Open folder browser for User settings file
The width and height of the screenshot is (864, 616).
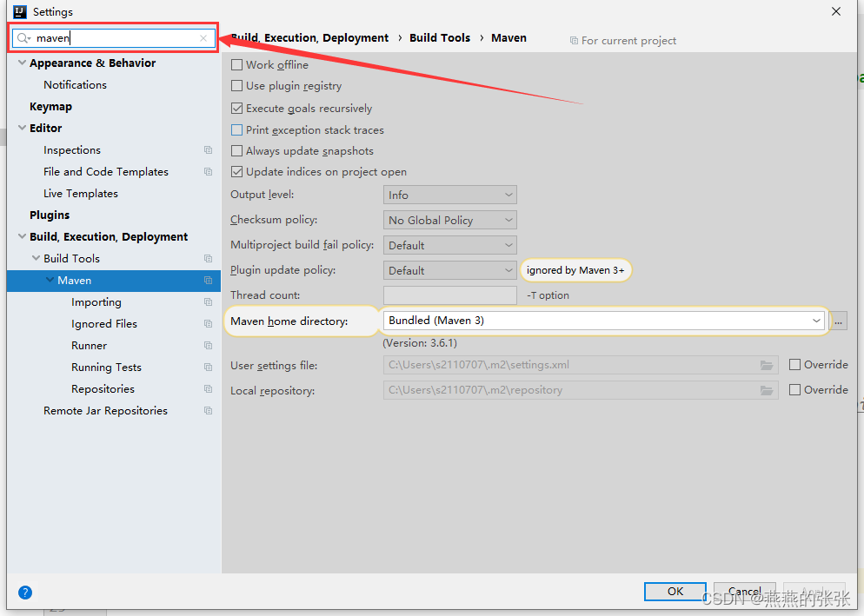coord(767,365)
